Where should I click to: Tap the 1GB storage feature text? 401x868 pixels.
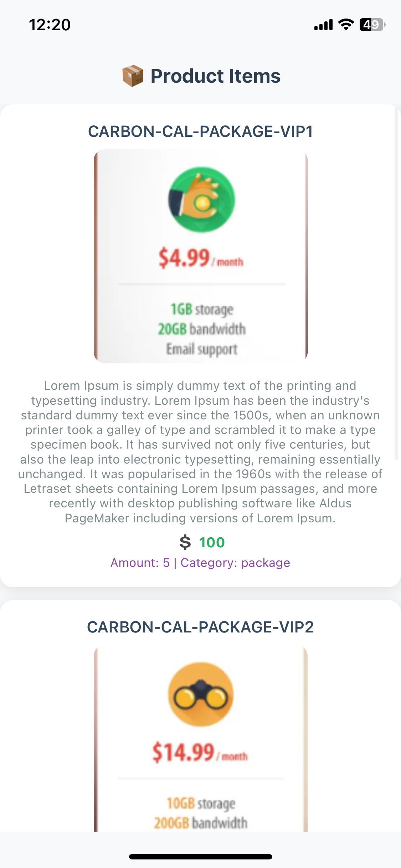[202, 309]
